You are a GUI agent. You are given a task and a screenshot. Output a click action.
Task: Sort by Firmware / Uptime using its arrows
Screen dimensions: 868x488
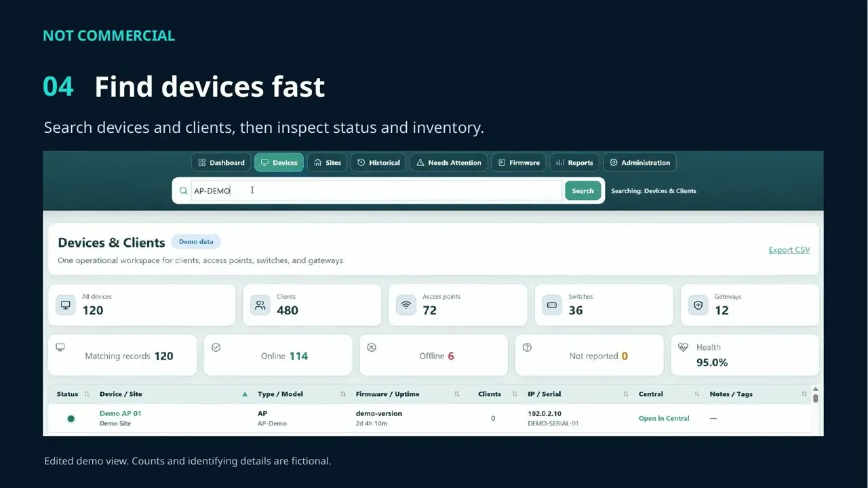[457, 394]
